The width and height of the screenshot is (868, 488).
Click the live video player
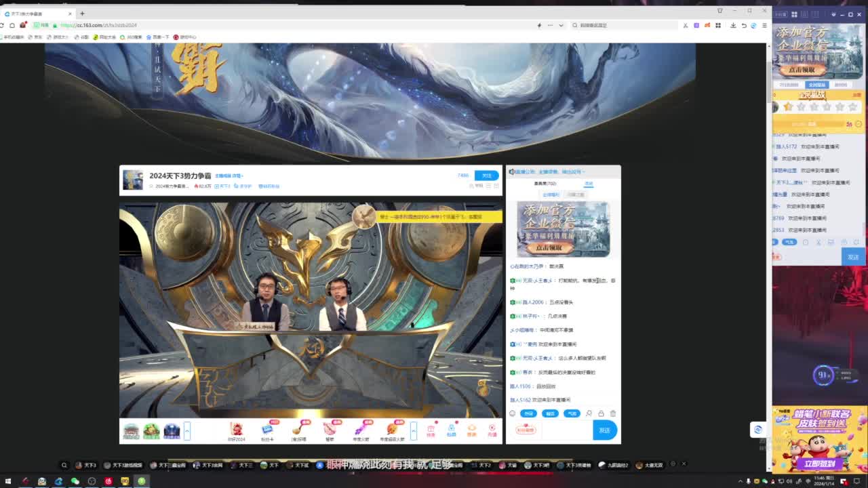(311, 310)
